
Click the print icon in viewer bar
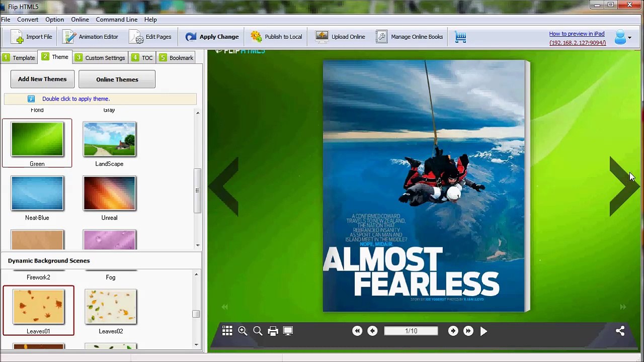coord(273,331)
